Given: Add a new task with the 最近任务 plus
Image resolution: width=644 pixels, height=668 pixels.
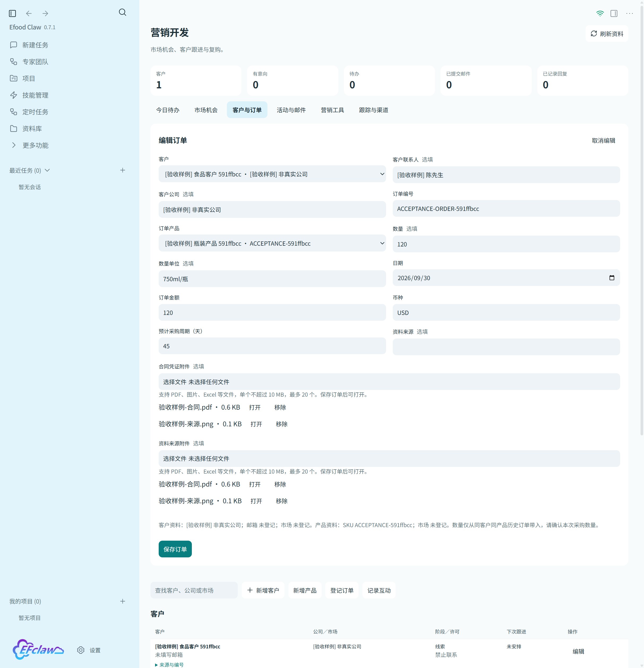Looking at the screenshot, I should (123, 170).
